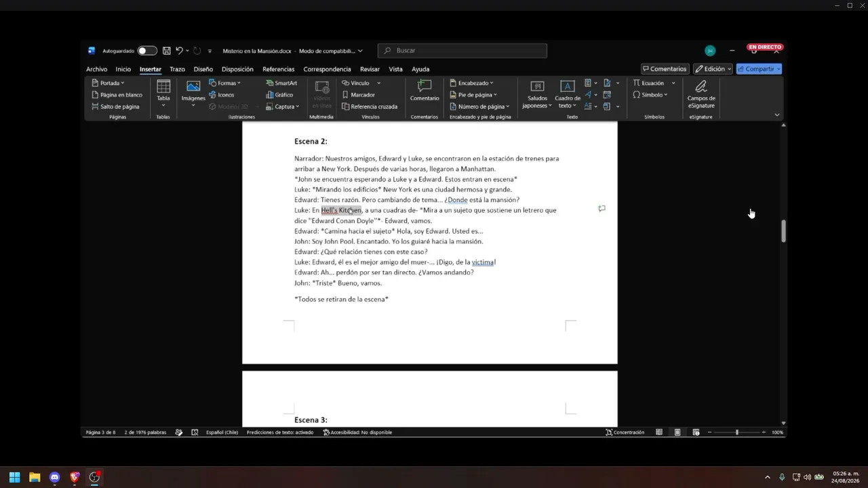Open File Explorer from the taskbar
Image resolution: width=868 pixels, height=488 pixels.
click(x=35, y=477)
